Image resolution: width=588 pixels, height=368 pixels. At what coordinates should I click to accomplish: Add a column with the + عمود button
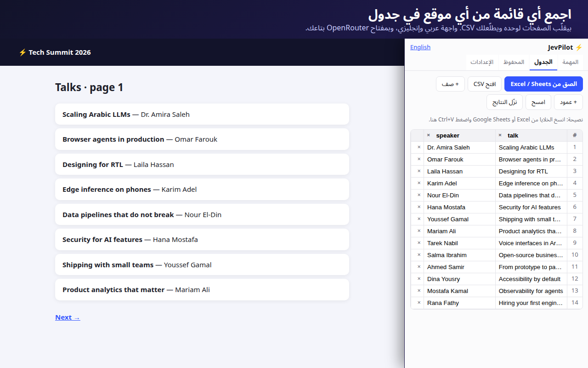click(x=568, y=102)
